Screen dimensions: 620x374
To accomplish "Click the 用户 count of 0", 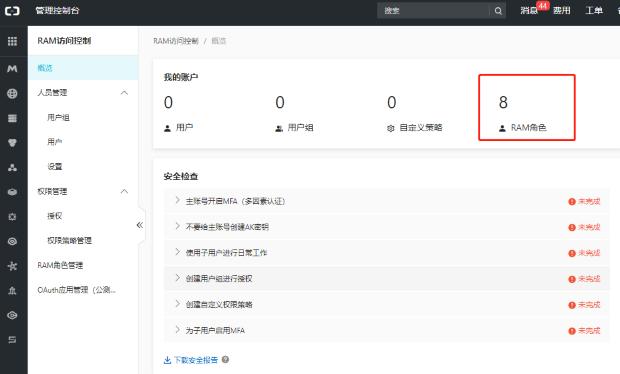I will (168, 102).
